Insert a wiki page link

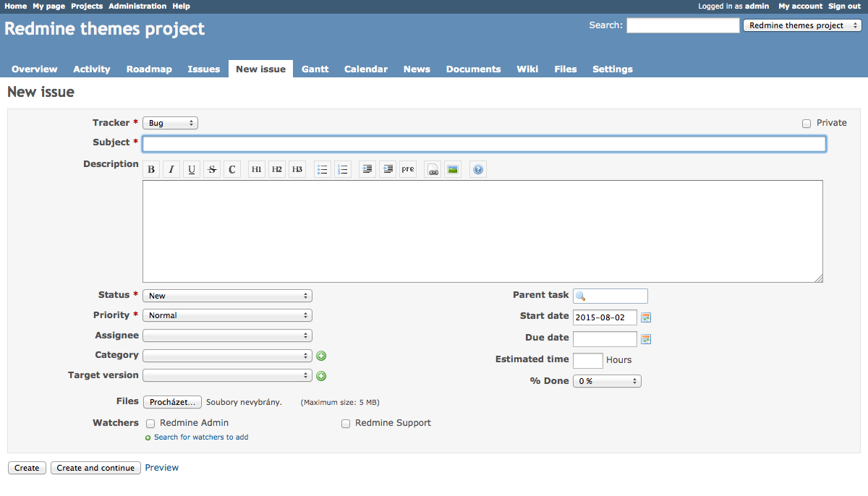click(433, 170)
